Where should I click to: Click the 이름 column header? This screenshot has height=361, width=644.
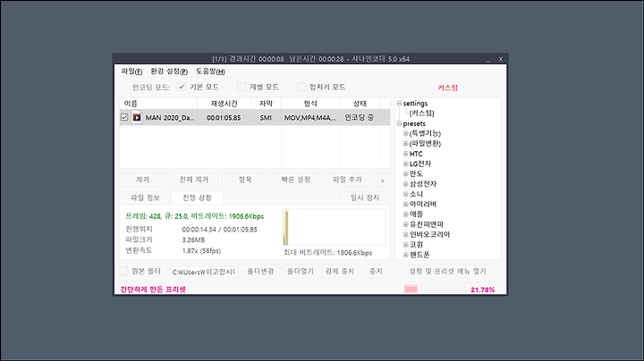[158, 104]
